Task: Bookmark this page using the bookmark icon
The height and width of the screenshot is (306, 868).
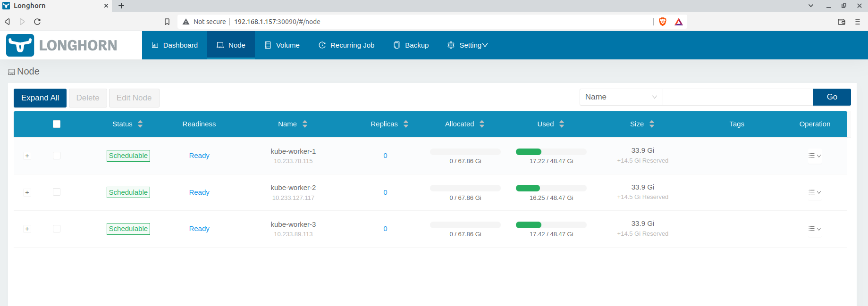Action: pos(167,22)
